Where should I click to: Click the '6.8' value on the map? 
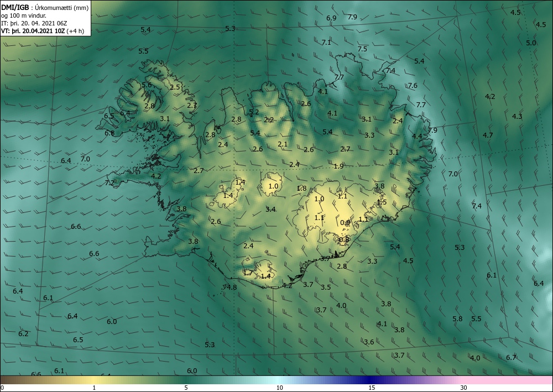tap(109, 133)
